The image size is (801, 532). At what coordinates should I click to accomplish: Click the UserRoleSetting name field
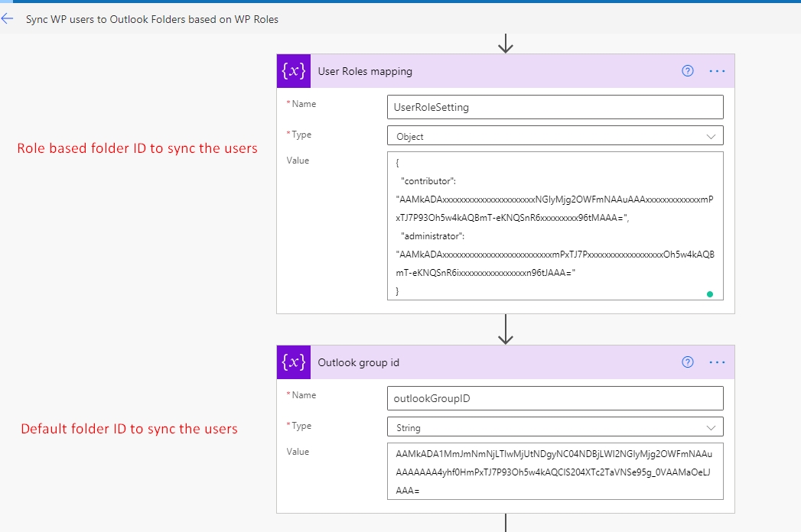coord(555,107)
